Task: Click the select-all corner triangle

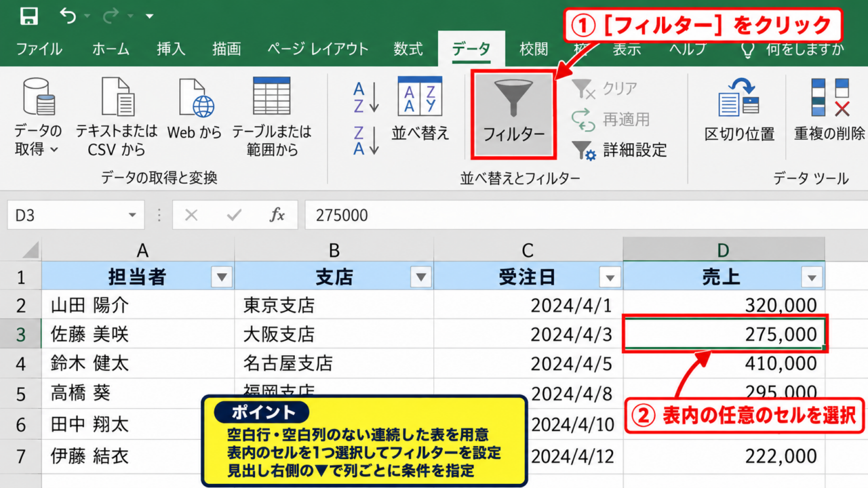Action: [30, 251]
